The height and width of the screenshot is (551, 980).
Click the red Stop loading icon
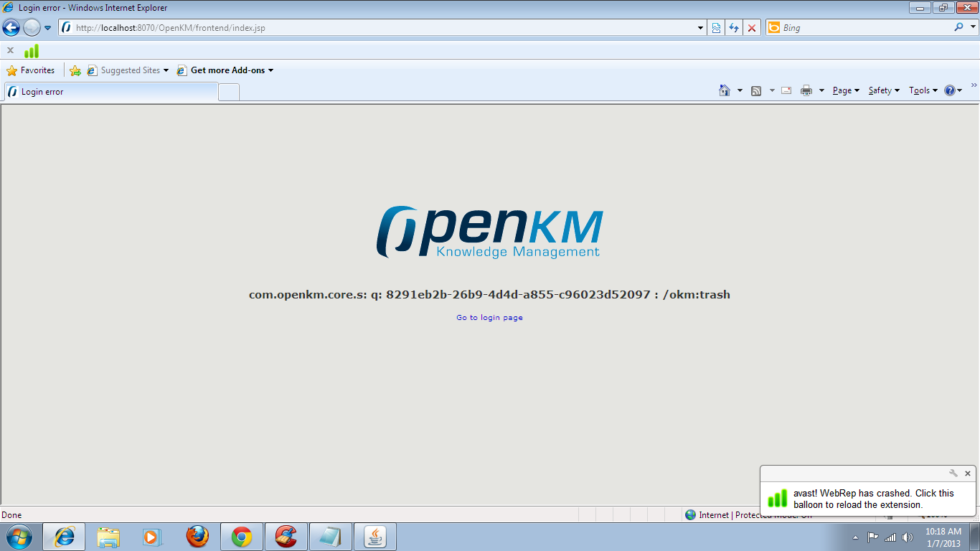(752, 28)
